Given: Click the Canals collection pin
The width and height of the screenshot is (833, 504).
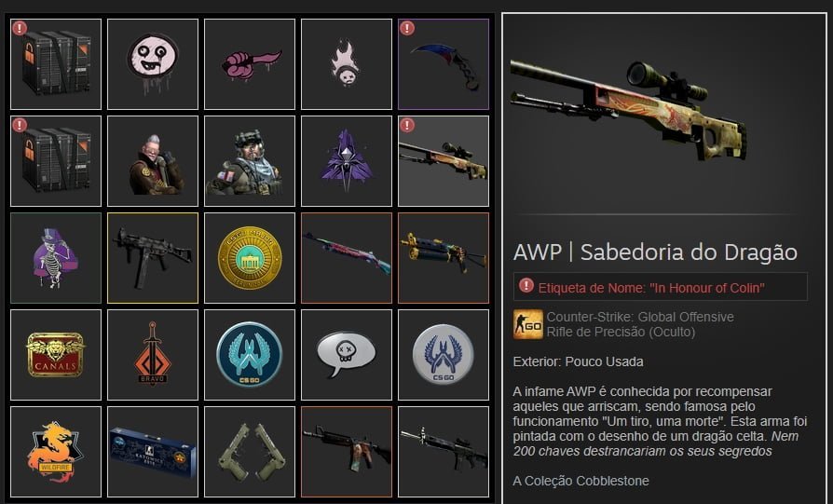Looking at the screenshot, I should pyautogui.click(x=56, y=355).
